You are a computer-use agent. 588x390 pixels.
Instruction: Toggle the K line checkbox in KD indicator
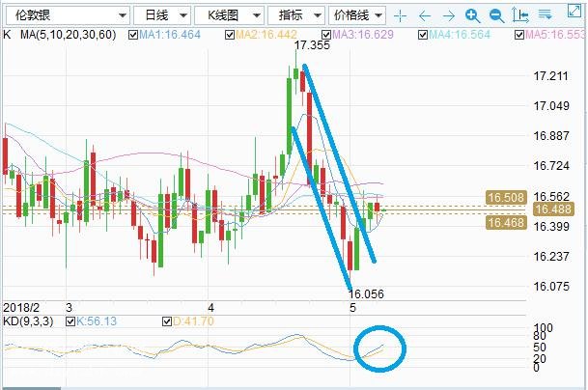tap(70, 321)
